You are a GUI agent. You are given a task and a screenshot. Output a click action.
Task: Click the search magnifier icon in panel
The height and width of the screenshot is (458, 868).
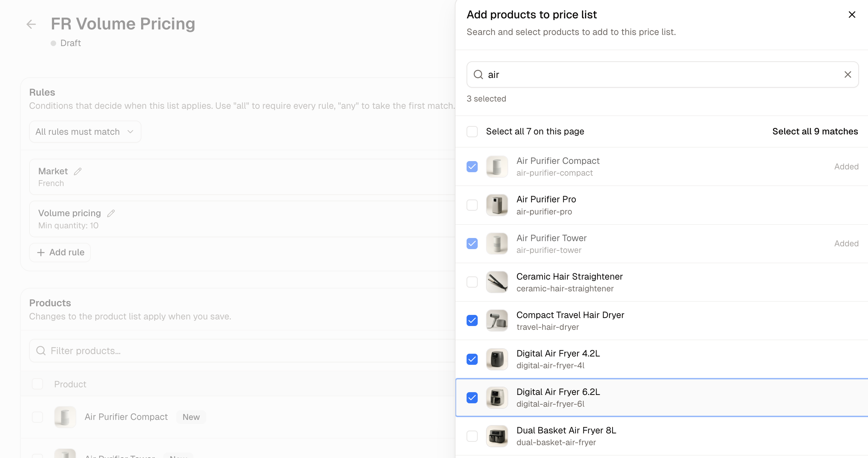[478, 74]
